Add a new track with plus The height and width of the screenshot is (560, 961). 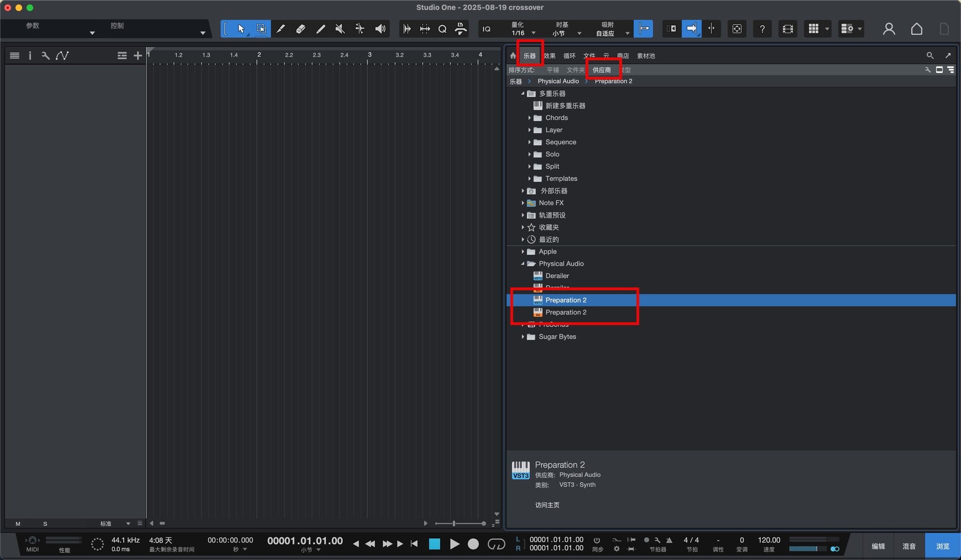pyautogui.click(x=138, y=56)
